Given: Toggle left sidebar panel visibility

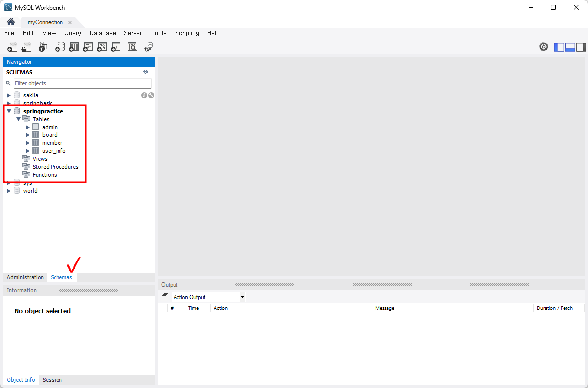Looking at the screenshot, I should click(x=559, y=47).
